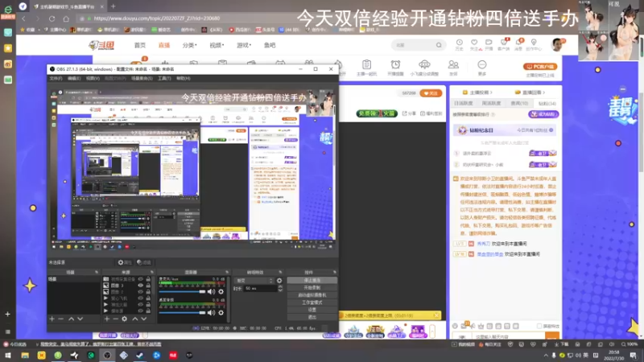Click 启动虚拟摄像机 button
The width and height of the screenshot is (644, 362).
click(x=312, y=295)
